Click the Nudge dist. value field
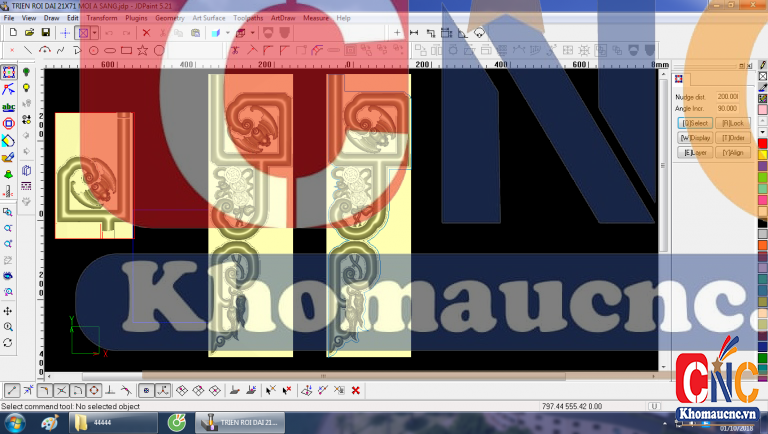768x434 pixels. click(x=728, y=97)
